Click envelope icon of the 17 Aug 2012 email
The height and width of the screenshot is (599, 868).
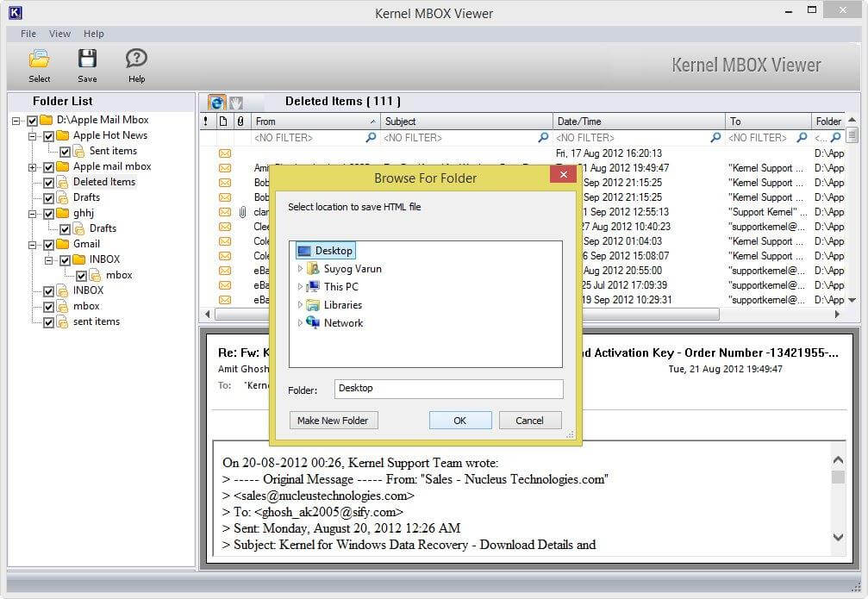coord(225,153)
